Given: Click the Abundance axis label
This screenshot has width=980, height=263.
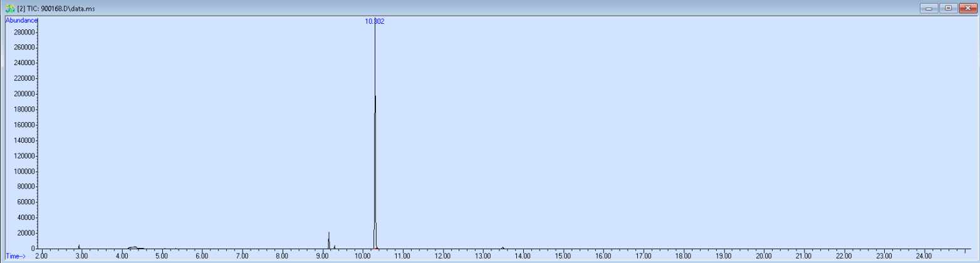Looking at the screenshot, I should click(21, 20).
